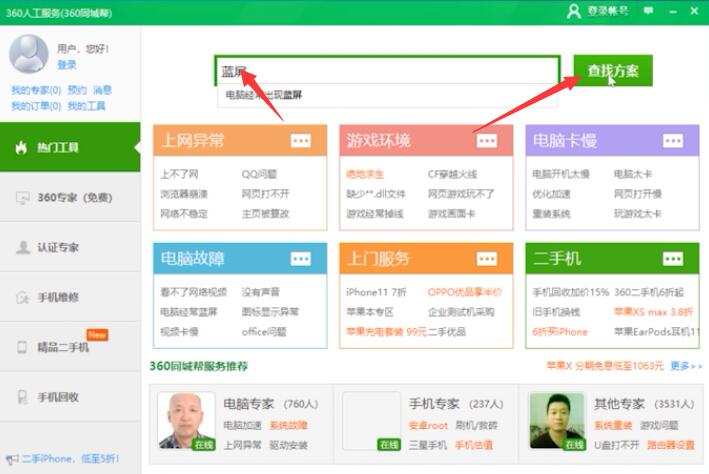This screenshot has height=474, width=709.
Task: Select the CF穿越火线 entry
Action: click(453, 174)
